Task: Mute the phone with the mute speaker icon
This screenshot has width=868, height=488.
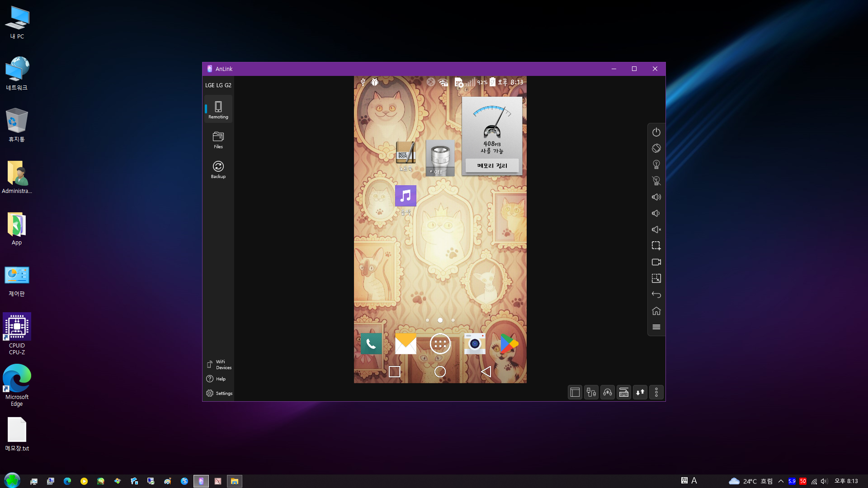Action: (x=656, y=230)
